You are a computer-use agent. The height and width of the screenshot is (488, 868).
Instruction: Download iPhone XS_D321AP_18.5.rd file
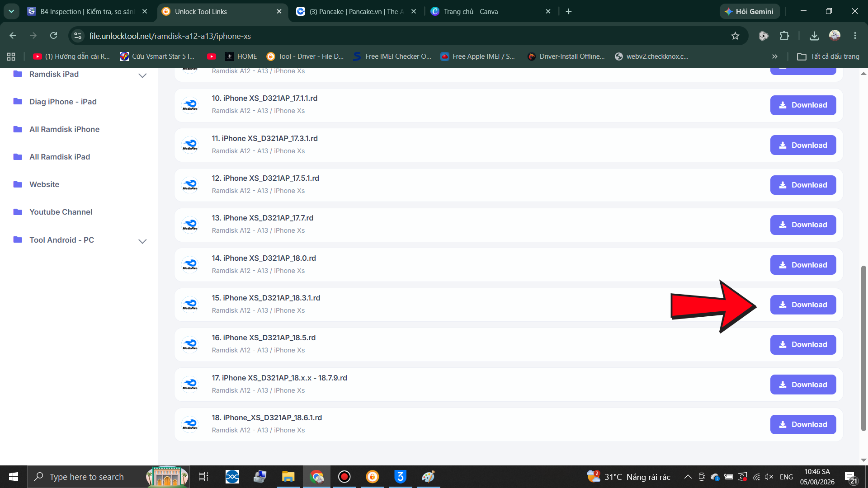pos(803,345)
